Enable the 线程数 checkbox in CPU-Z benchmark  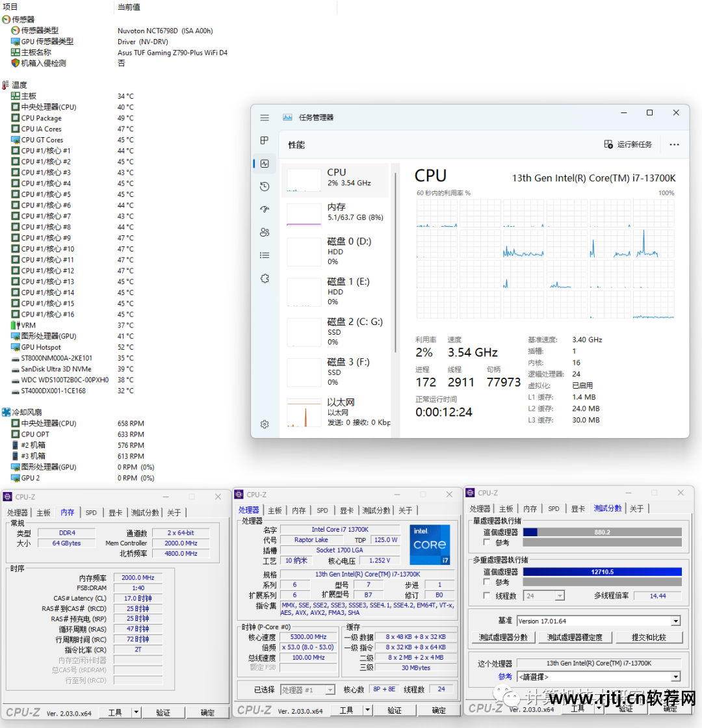pyautogui.click(x=487, y=595)
